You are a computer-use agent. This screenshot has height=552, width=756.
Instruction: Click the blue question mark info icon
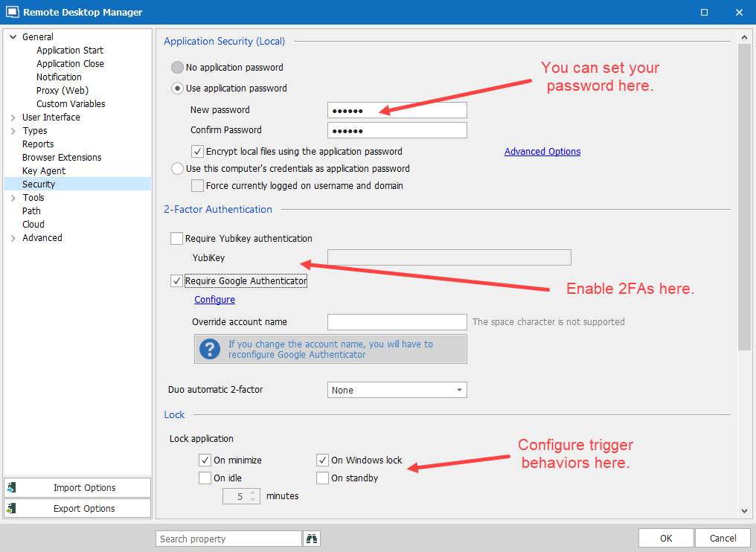(x=211, y=349)
